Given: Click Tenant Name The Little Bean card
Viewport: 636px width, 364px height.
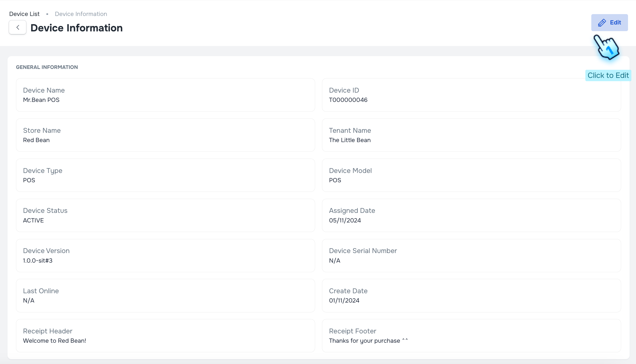Looking at the screenshot, I should (x=471, y=135).
